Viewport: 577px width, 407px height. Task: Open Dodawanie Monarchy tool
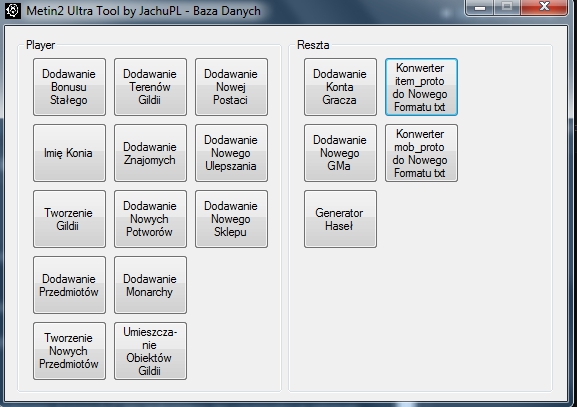point(150,285)
